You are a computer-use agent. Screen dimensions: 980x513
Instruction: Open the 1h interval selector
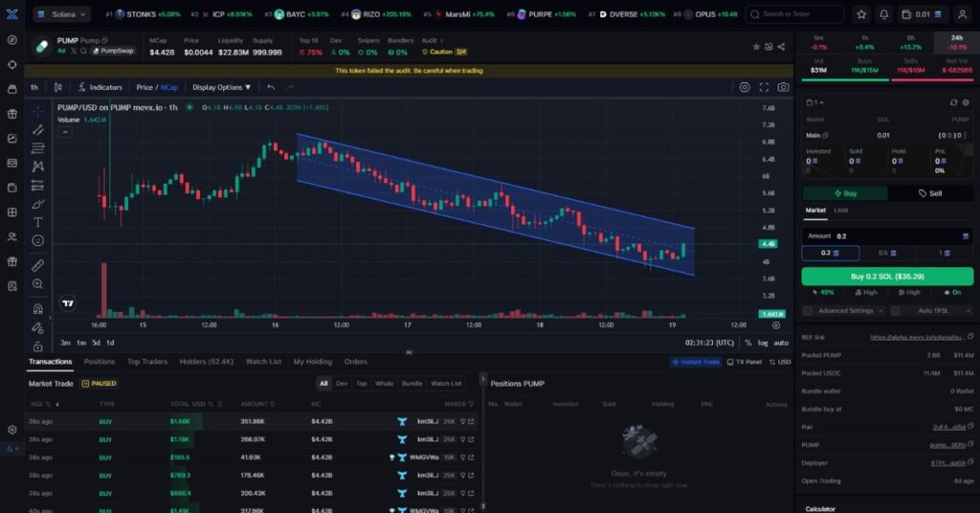pyautogui.click(x=34, y=87)
